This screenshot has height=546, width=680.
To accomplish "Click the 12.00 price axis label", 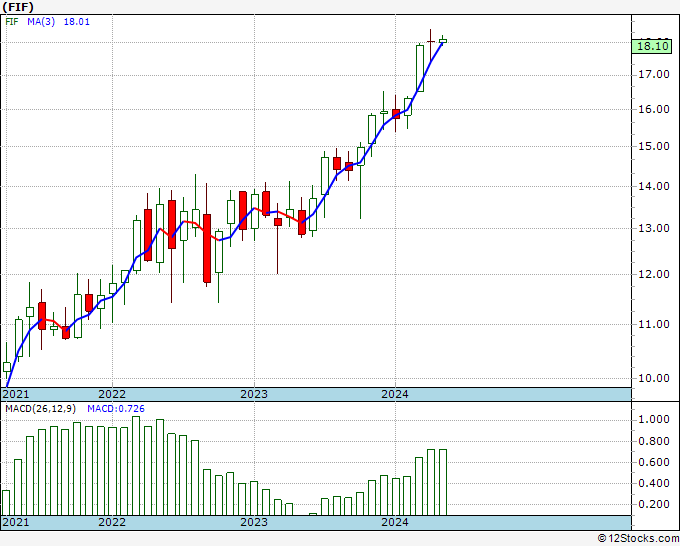I will [x=654, y=274].
